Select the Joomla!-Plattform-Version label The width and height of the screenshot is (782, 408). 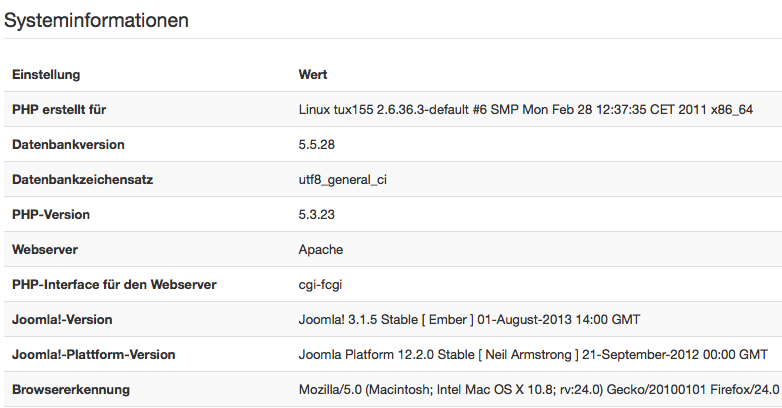pos(94,354)
